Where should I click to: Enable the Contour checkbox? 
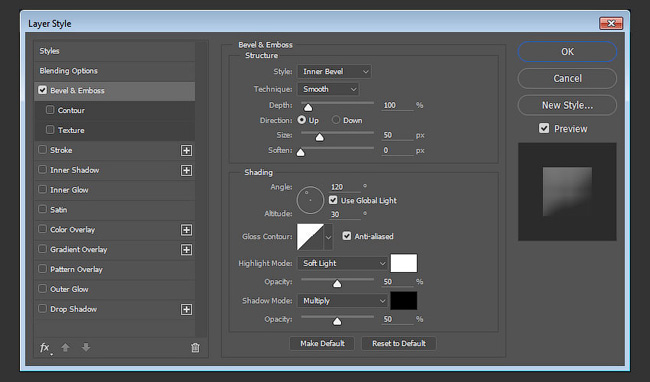tap(50, 110)
